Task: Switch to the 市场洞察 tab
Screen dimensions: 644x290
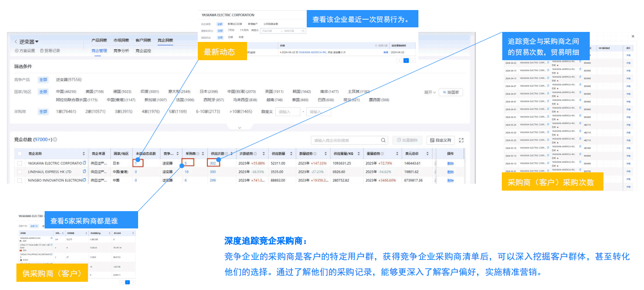Action: 122,40
